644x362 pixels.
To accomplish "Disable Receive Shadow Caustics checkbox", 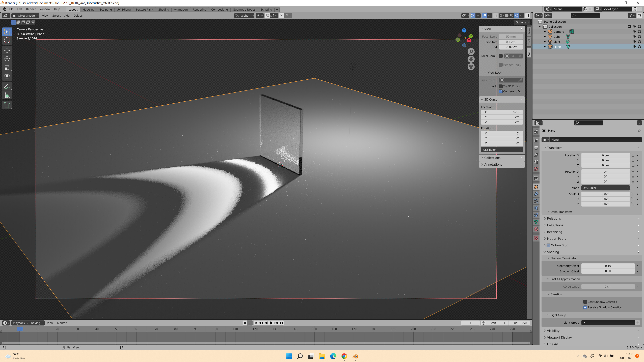I will click(x=585, y=307).
